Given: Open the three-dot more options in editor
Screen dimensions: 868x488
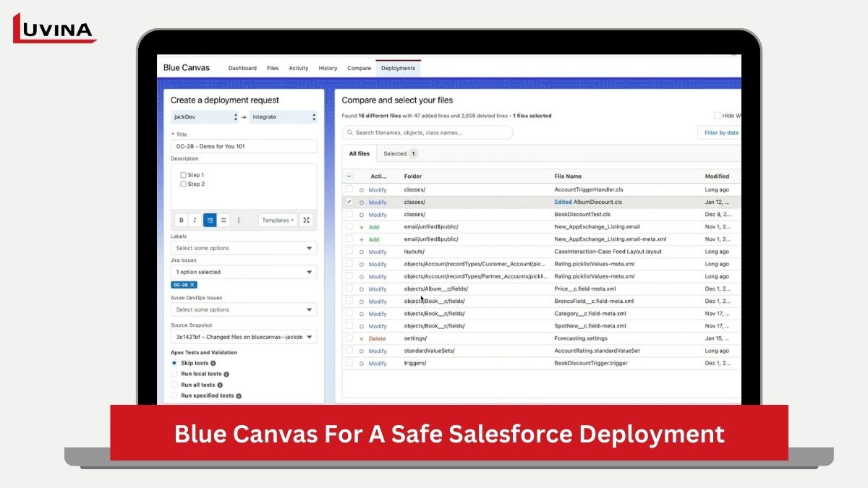Looking at the screenshot, I should 239,221.
